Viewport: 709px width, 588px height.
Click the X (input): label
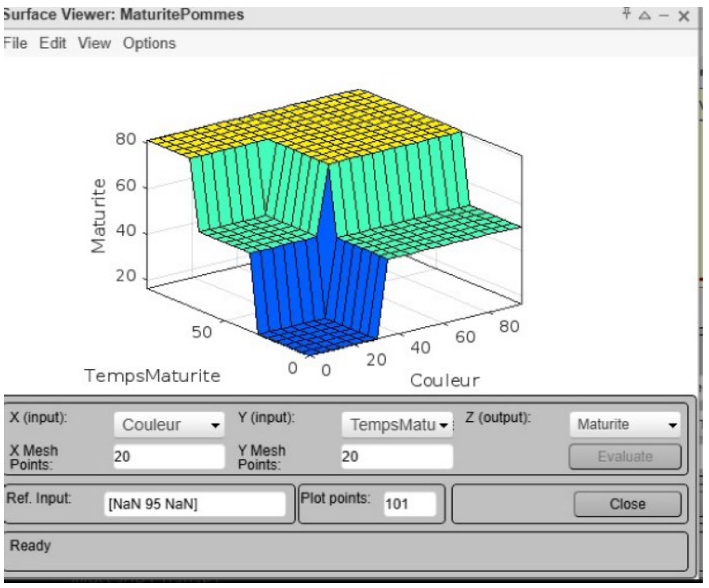(x=38, y=417)
